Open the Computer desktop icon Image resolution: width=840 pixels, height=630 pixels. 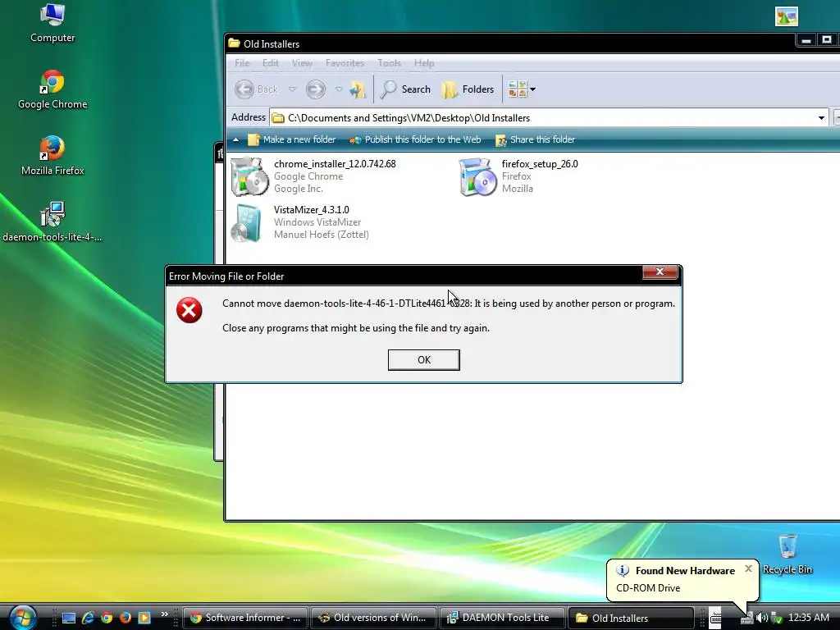pyautogui.click(x=52, y=24)
